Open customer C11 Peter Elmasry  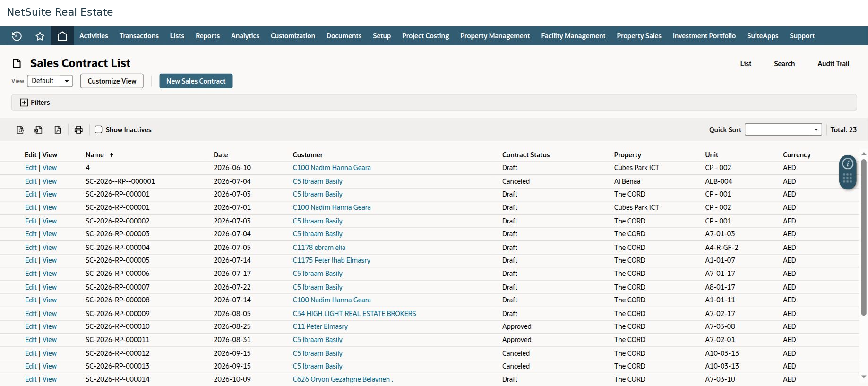point(320,326)
